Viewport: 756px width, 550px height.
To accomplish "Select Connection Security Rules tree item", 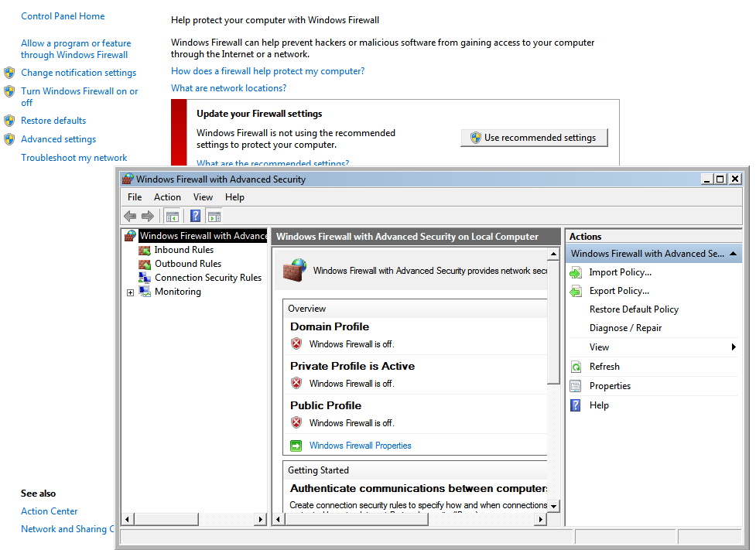I will pyautogui.click(x=208, y=278).
